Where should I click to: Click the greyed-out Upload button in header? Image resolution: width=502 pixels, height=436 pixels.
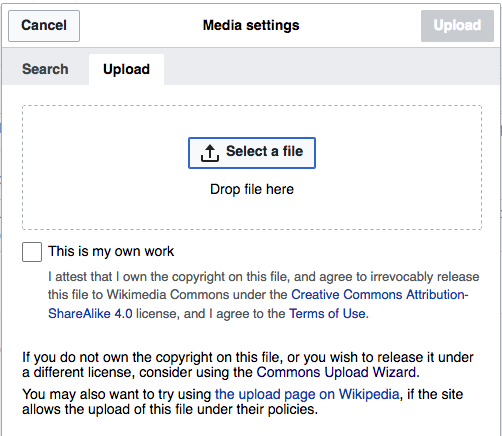[x=457, y=26]
